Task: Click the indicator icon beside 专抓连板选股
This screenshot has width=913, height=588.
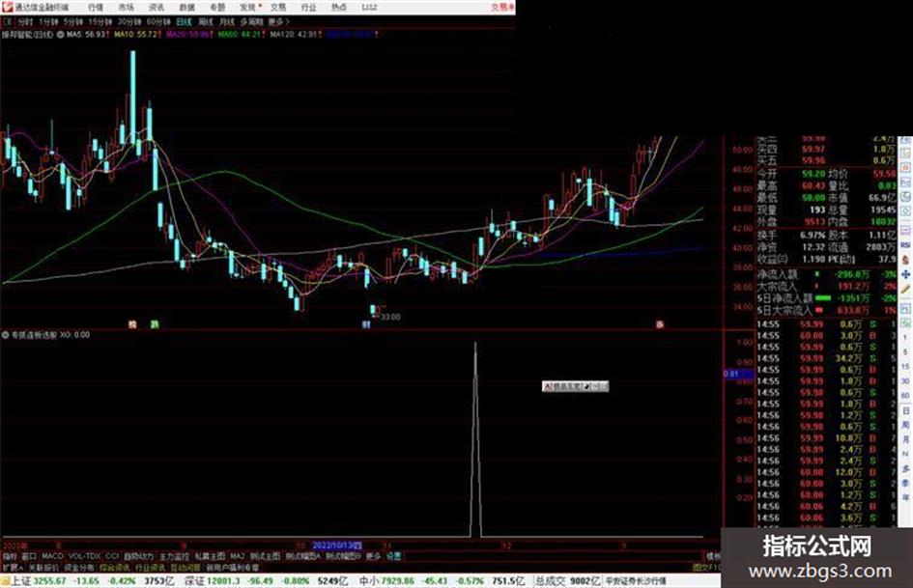Action: coord(5,335)
